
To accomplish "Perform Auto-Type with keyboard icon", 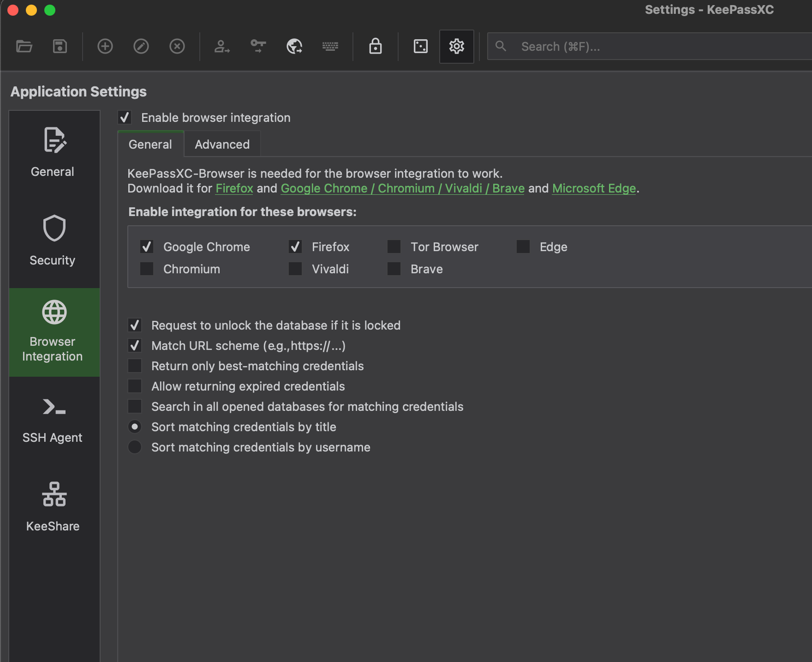I will point(330,47).
